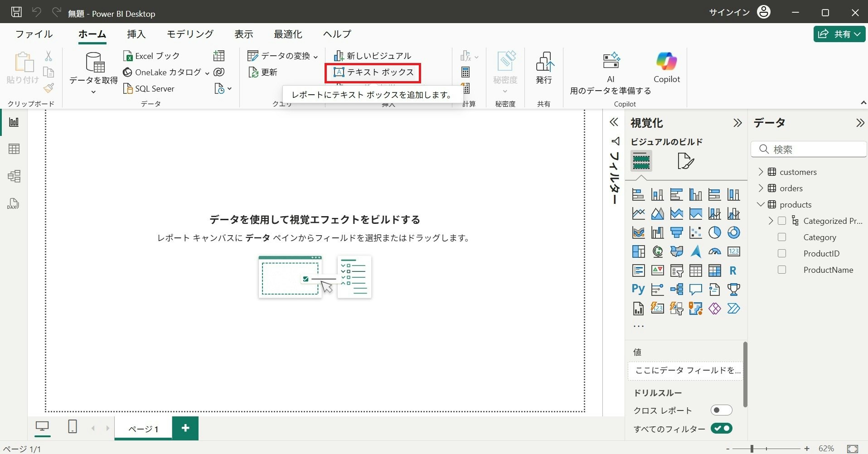Image resolution: width=868 pixels, height=454 pixels.
Task: Select the trophy goals visual
Action: [x=733, y=290]
